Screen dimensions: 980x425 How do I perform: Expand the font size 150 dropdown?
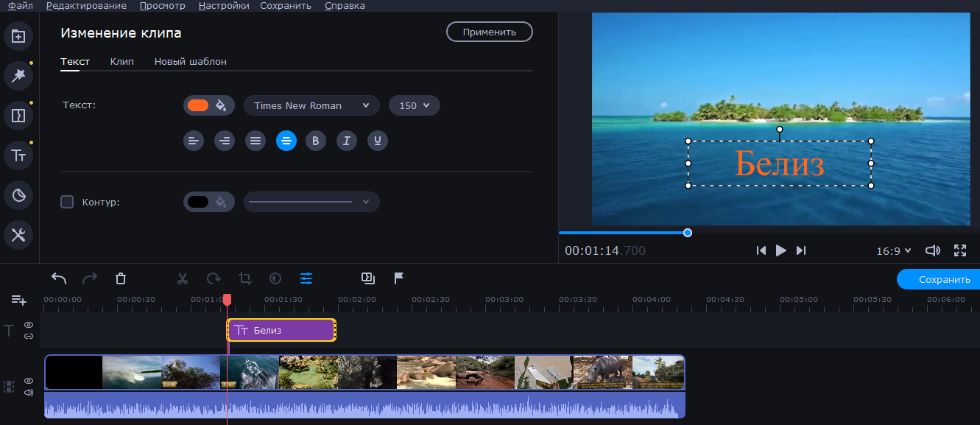tap(414, 105)
